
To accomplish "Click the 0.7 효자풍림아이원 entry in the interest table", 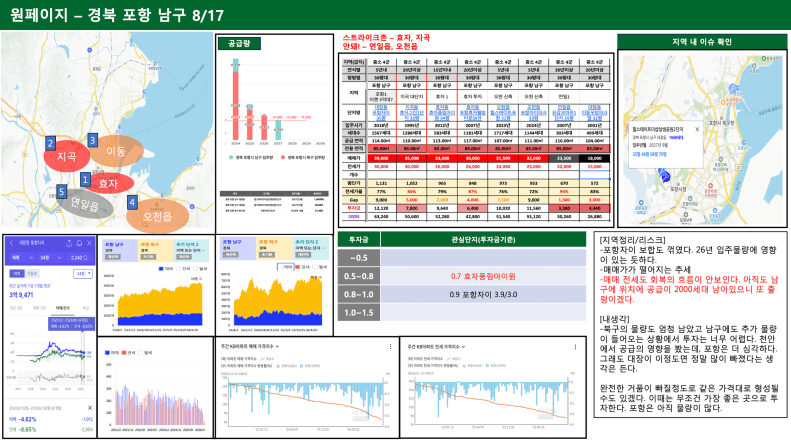I will point(483,276).
